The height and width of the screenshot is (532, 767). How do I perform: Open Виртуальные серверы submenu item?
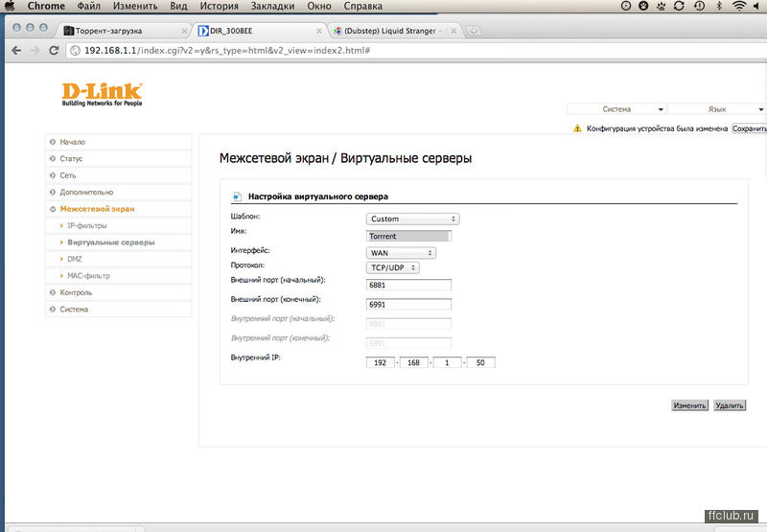[x=118, y=243]
